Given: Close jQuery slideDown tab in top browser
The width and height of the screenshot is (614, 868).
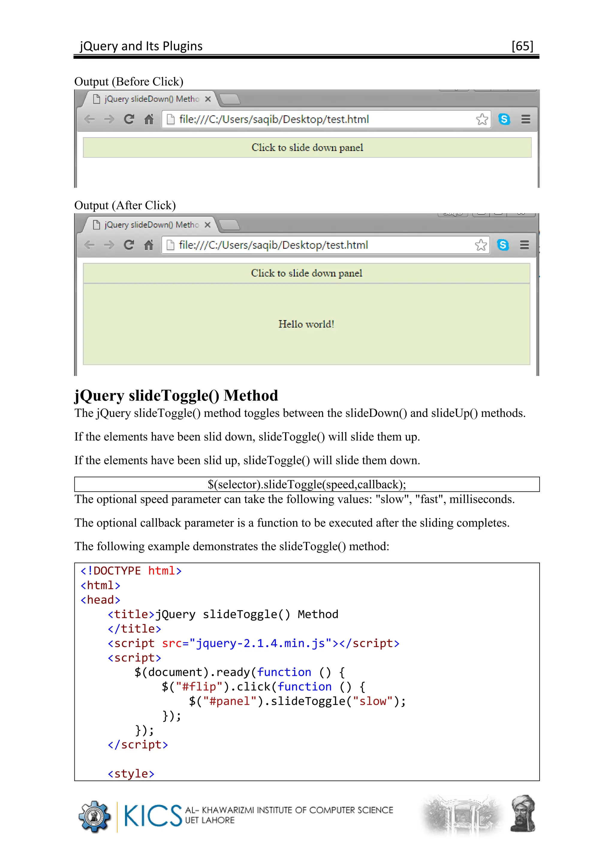Looking at the screenshot, I should tap(207, 99).
